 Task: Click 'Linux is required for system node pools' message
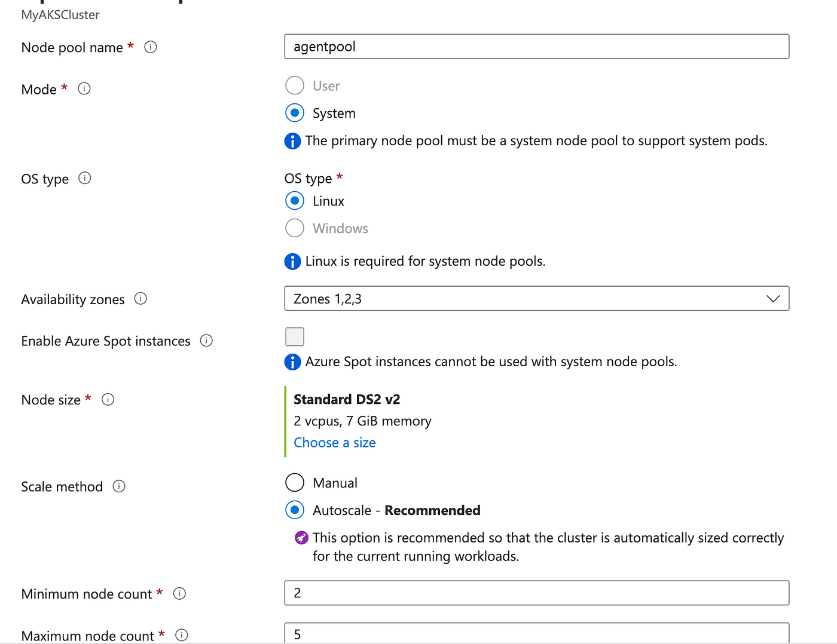pos(425,262)
